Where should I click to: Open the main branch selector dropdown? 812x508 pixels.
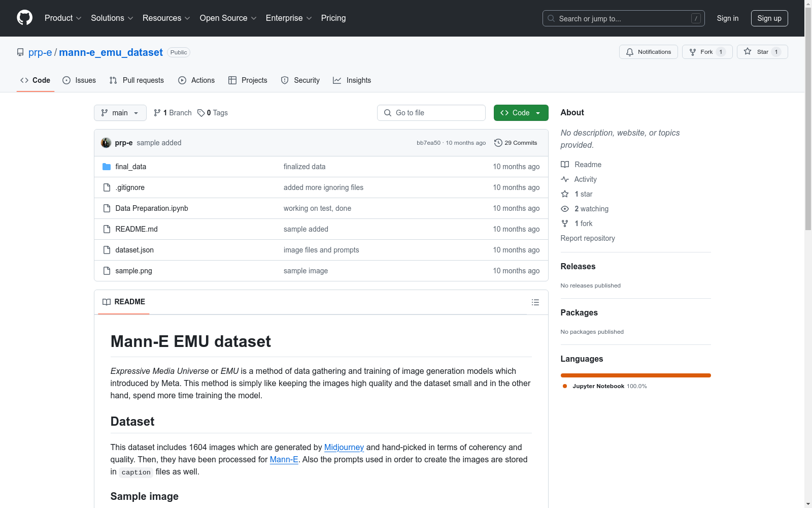pos(120,113)
